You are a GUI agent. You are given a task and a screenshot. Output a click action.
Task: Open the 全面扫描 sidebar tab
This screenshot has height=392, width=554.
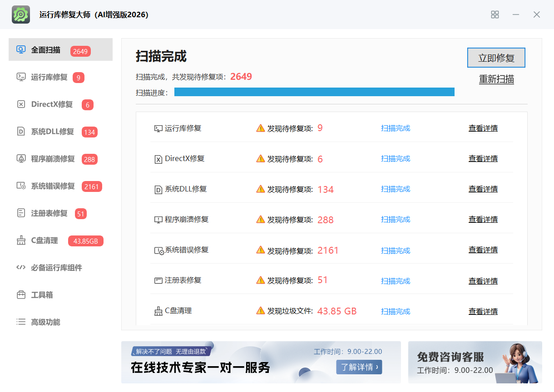pyautogui.click(x=60, y=49)
